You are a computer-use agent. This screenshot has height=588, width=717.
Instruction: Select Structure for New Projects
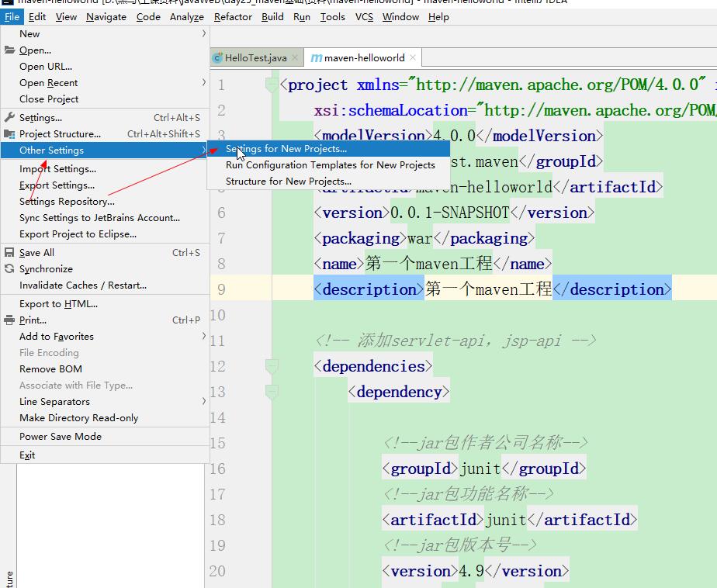point(328,181)
